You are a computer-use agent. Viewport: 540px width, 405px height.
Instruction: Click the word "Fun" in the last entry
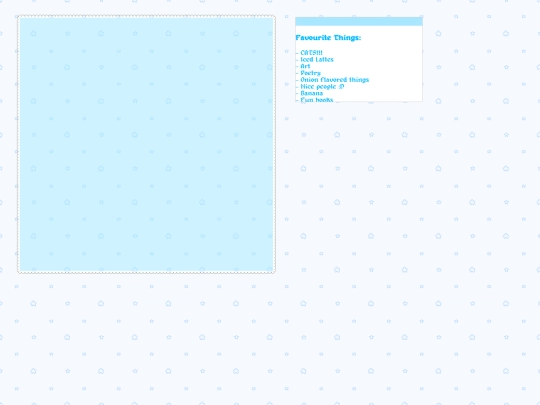pos(306,100)
